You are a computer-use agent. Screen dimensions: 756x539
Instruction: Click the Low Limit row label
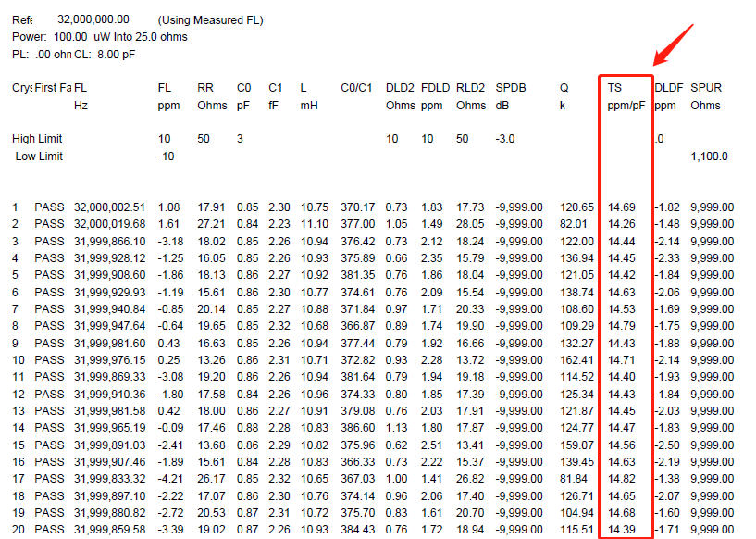pos(39,157)
